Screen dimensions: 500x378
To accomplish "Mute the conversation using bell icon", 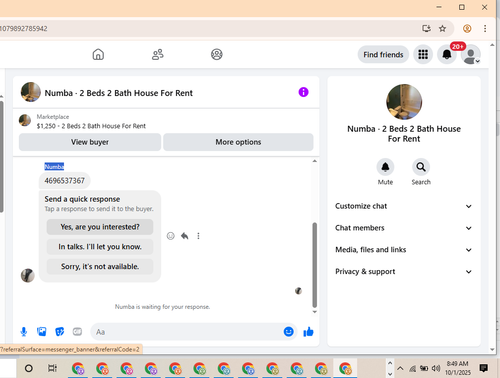I will tap(385, 167).
